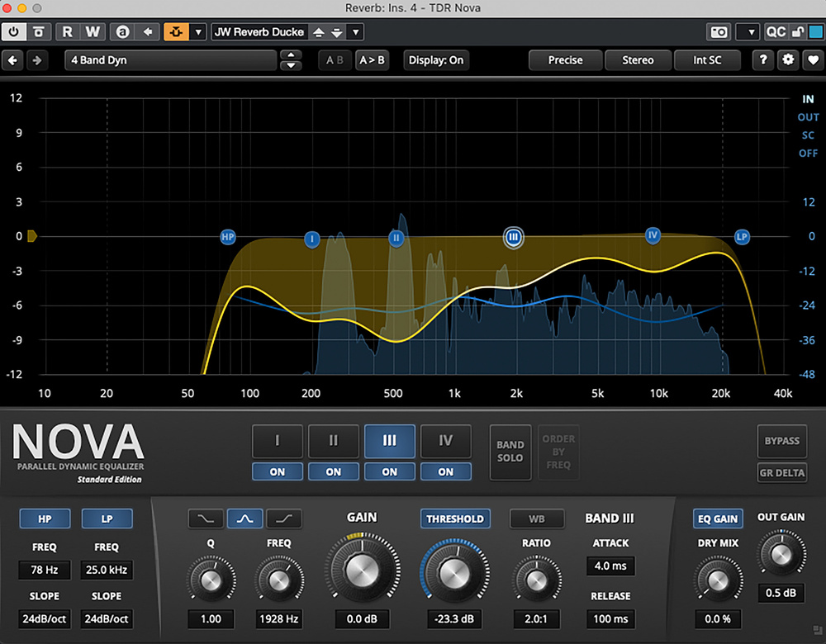
Task: Click the attack 4.0 ms value field
Action: pyautogui.click(x=610, y=566)
